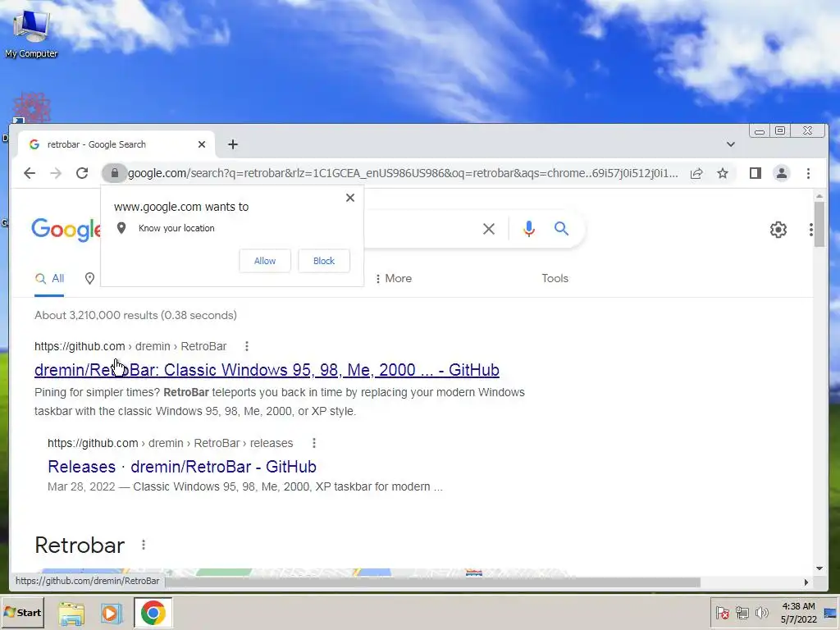Open Google quick settings gear
This screenshot has width=840, height=630.
[x=778, y=230]
